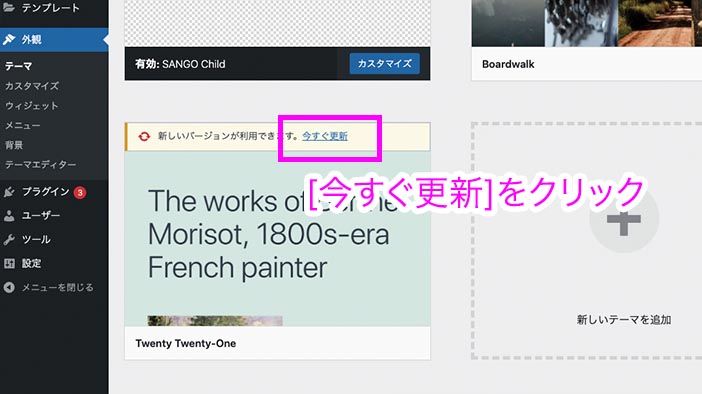Click the 外観 paintbrush icon

(9, 40)
